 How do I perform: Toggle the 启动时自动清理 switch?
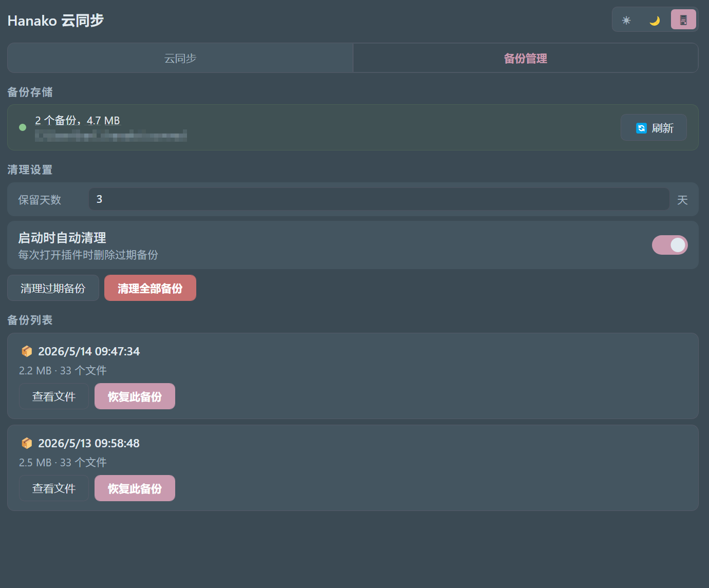coord(670,245)
